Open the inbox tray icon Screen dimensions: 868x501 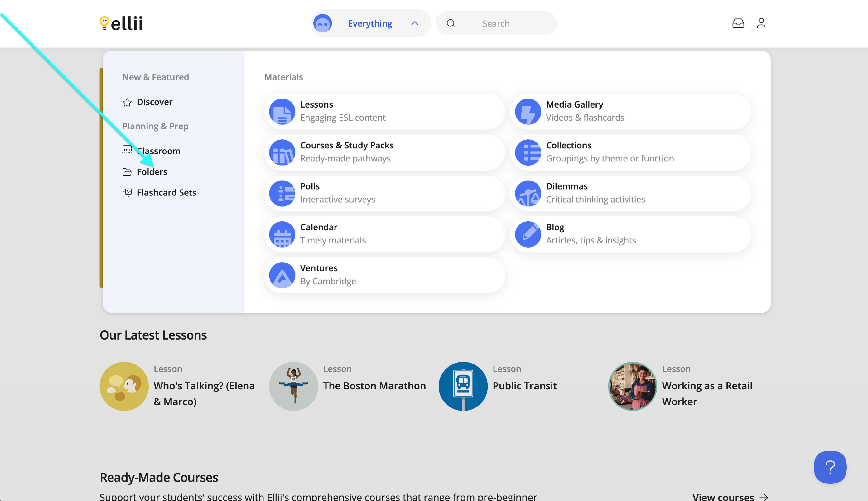[x=738, y=23]
